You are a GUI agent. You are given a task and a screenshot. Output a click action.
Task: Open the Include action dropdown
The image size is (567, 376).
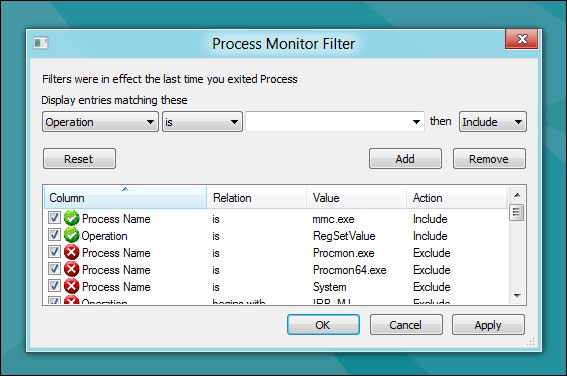(493, 122)
